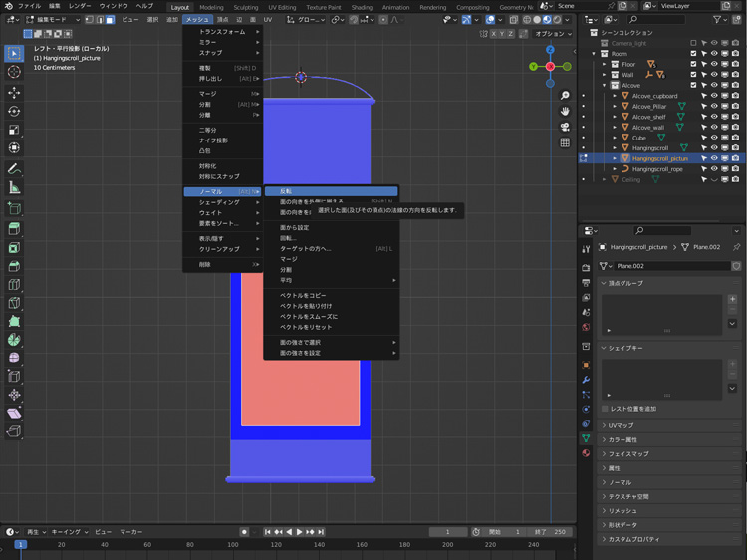The width and height of the screenshot is (747, 560).
Task: Toggle camera view icon in viewport
Action: (x=565, y=127)
